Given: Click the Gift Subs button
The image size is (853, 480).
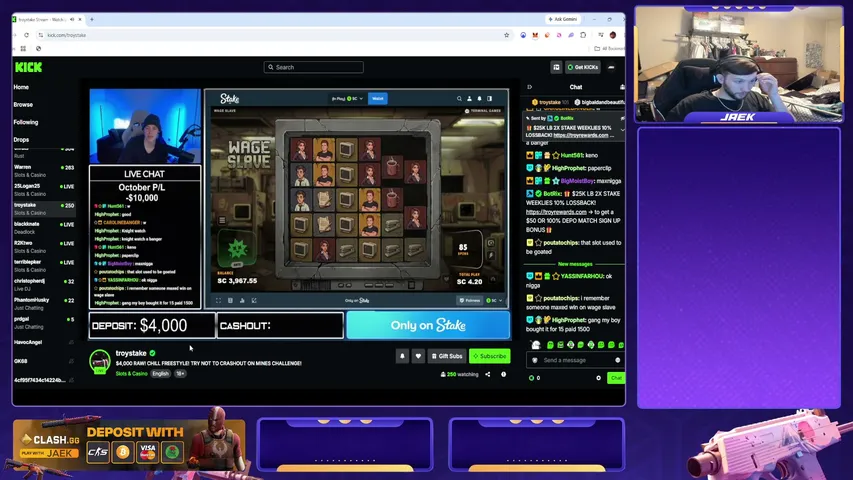Looking at the screenshot, I should click(x=447, y=356).
